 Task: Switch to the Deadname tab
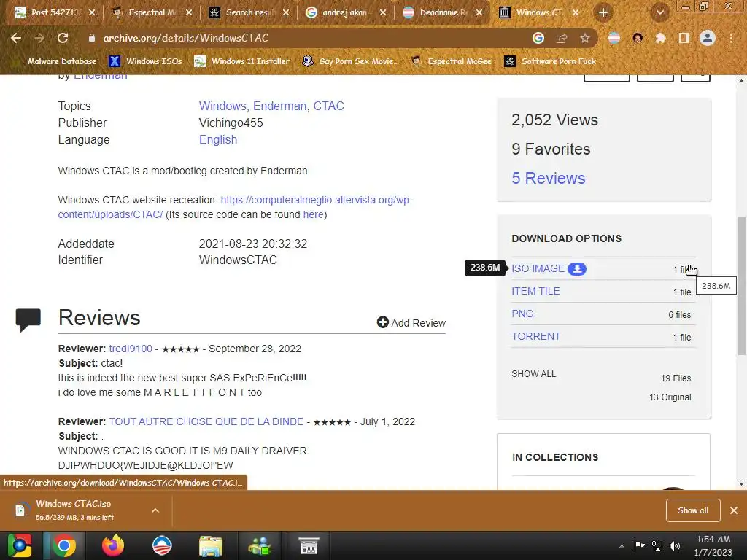(x=442, y=12)
